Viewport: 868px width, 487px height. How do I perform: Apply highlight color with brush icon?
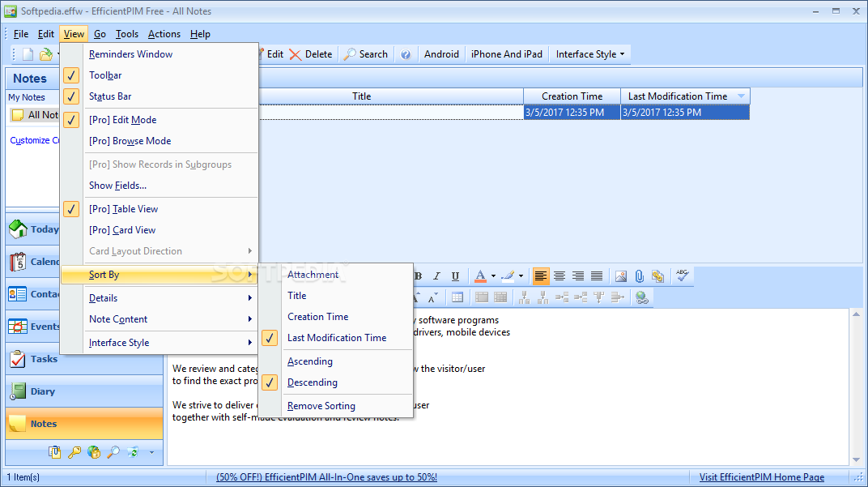[x=508, y=276]
